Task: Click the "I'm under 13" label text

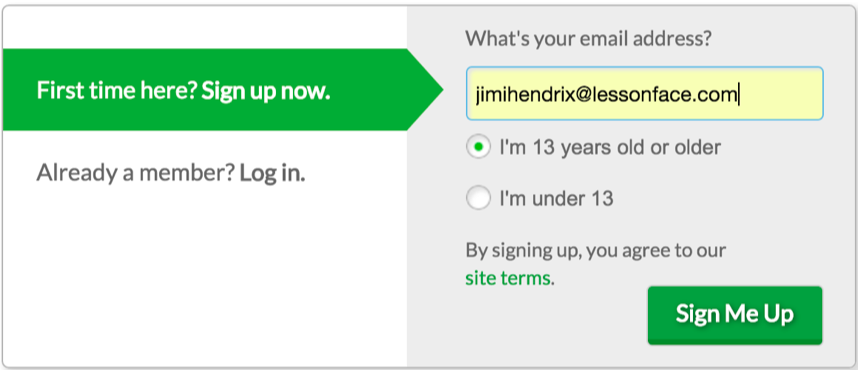Action: coord(556,198)
